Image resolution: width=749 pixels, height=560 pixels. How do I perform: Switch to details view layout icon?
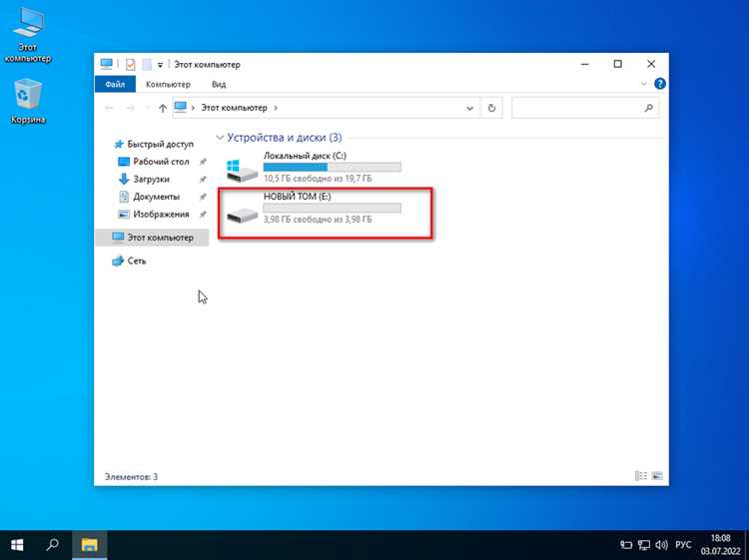point(640,476)
